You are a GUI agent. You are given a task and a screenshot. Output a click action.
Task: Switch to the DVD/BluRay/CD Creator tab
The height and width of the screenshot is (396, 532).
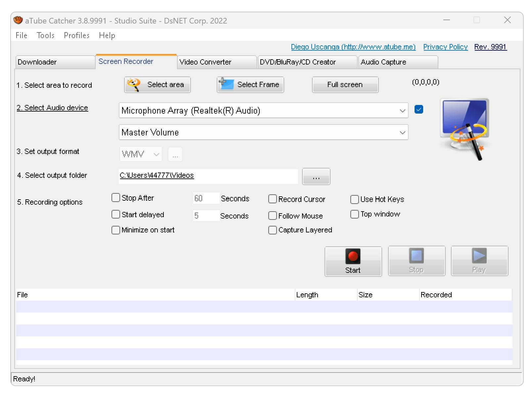pyautogui.click(x=307, y=62)
